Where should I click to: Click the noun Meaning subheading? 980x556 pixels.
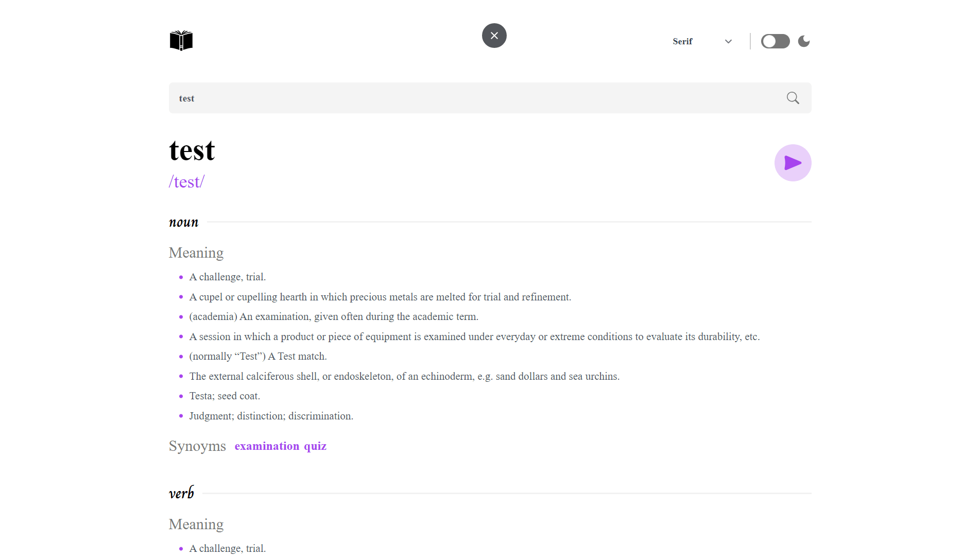(x=196, y=253)
